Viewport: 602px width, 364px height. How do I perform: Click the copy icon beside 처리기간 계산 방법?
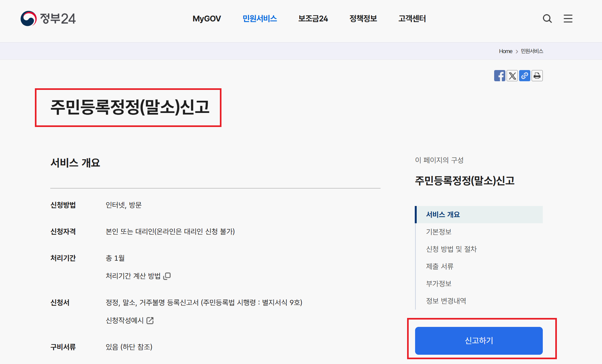(x=167, y=276)
